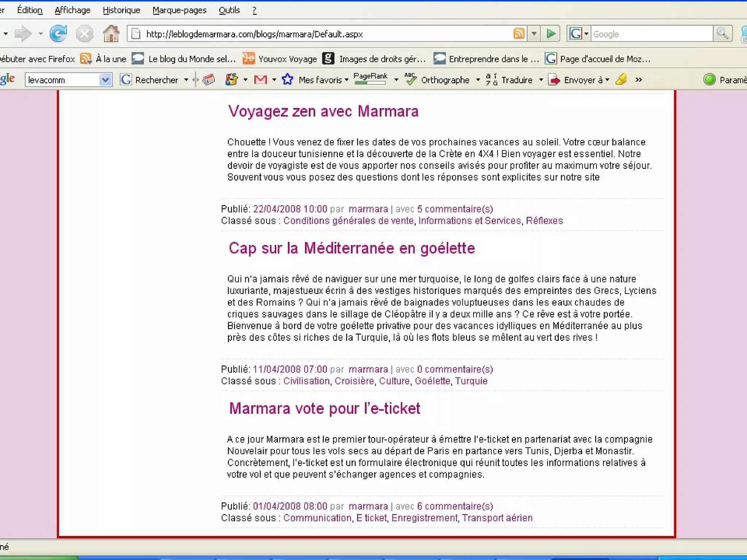The height and width of the screenshot is (560, 747).
Task: Open the address bar history dropdown
Action: (x=534, y=34)
